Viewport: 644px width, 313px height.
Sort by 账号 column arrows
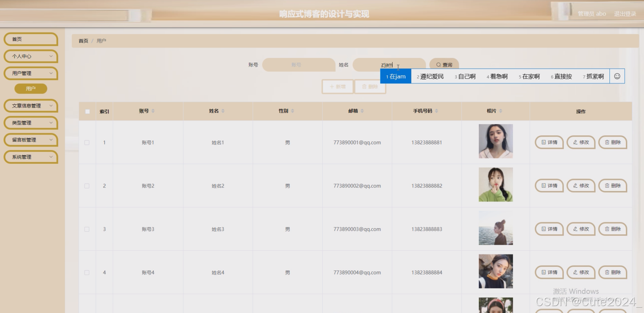click(x=153, y=111)
